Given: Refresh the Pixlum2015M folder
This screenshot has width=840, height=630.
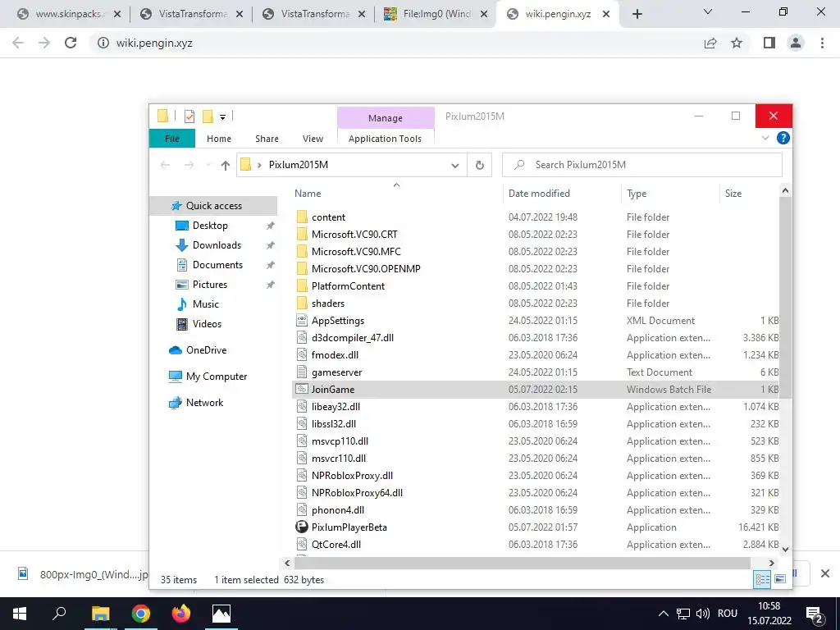Looking at the screenshot, I should pyautogui.click(x=480, y=166).
